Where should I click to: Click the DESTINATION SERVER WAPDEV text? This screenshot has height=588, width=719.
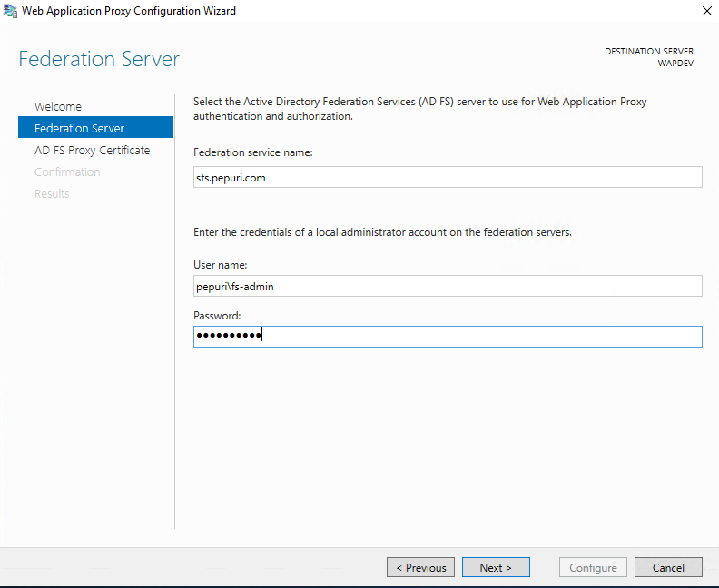coord(649,57)
